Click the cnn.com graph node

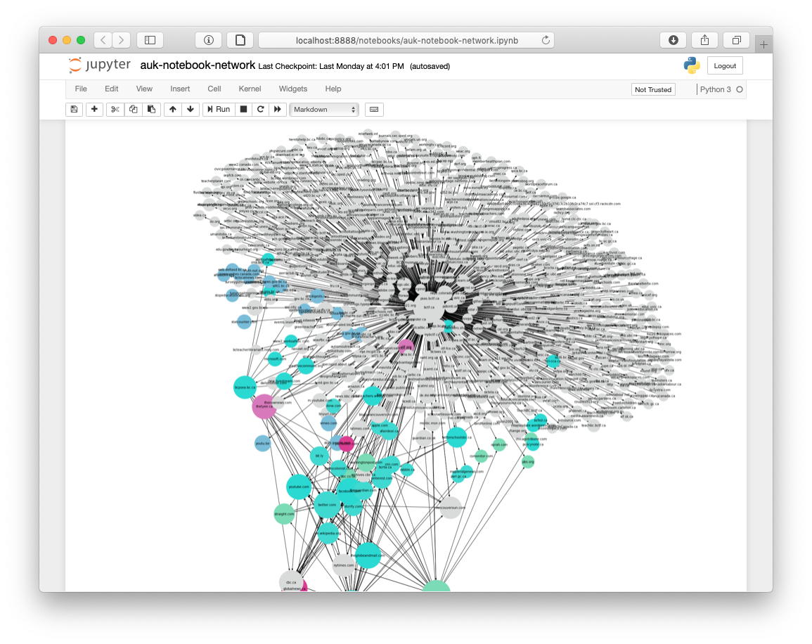click(x=392, y=464)
